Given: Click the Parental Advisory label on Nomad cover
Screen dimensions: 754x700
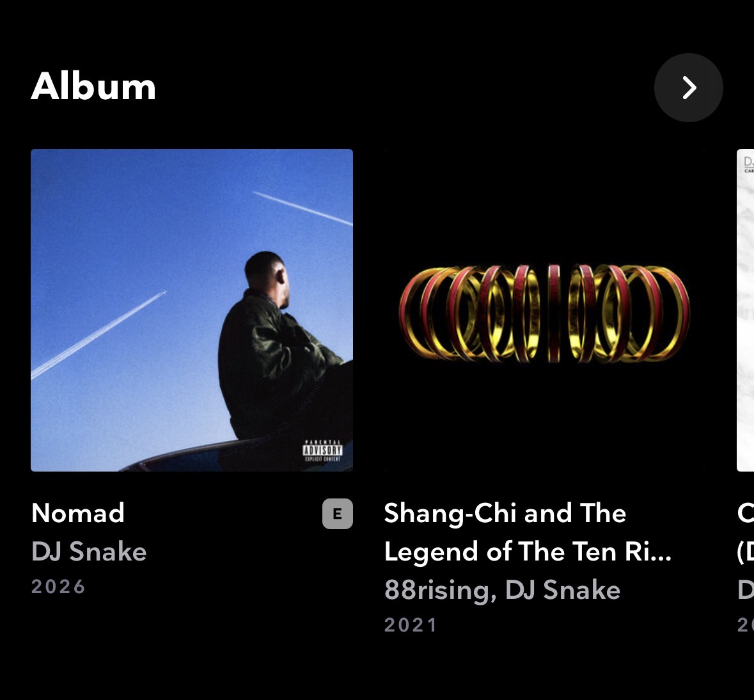Looking at the screenshot, I should point(323,451).
